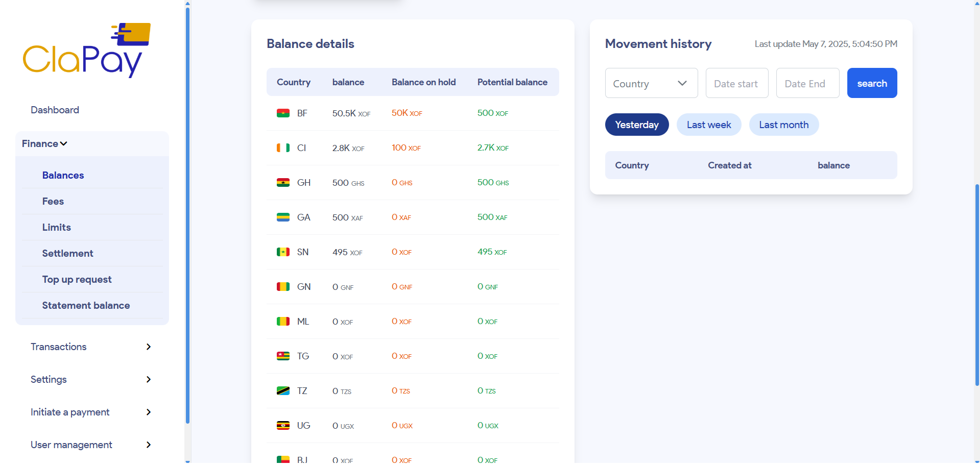Click the Date start input field
The width and height of the screenshot is (980, 466).
point(737,83)
